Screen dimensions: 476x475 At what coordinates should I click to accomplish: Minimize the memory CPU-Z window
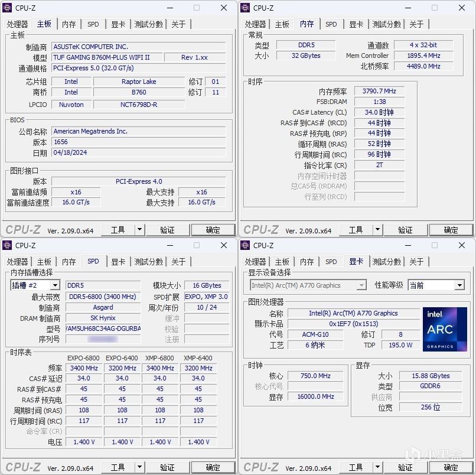tap(408, 8)
